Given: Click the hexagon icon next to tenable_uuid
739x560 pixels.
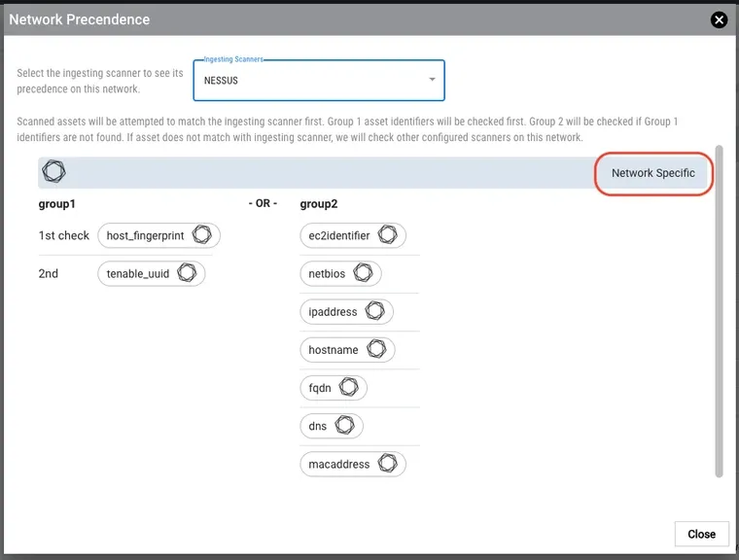Looking at the screenshot, I should point(187,273).
